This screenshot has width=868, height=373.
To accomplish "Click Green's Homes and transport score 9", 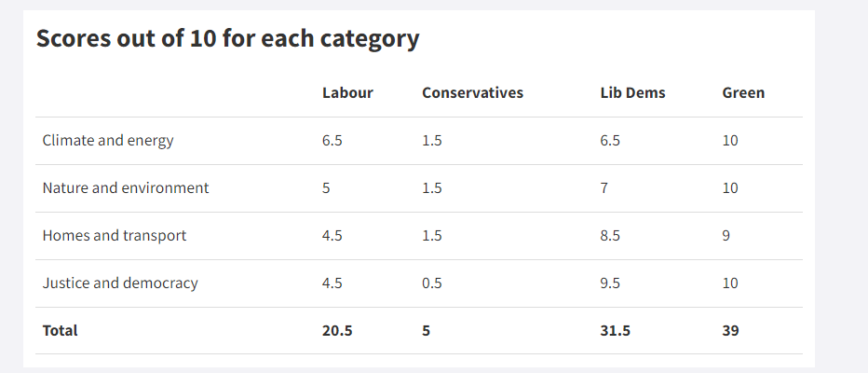I will click(726, 236).
